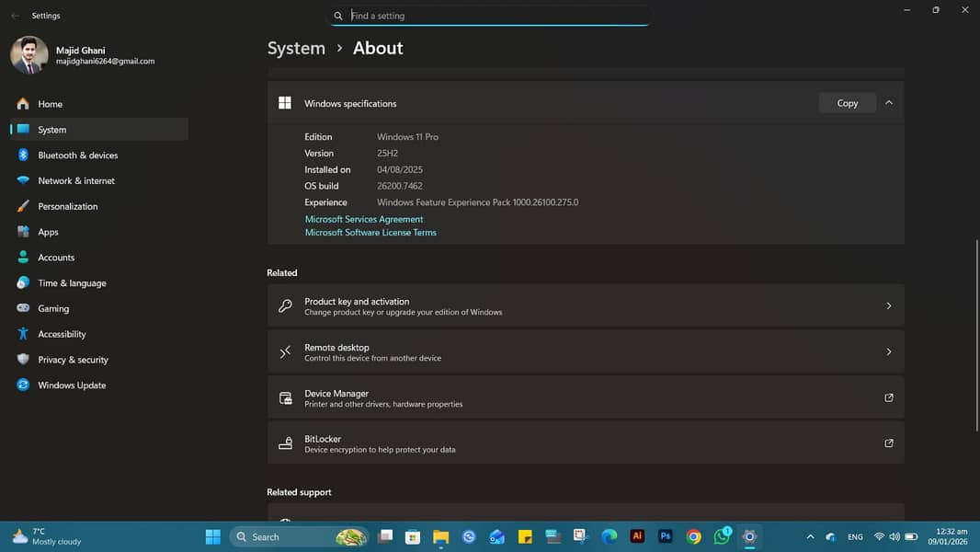Copy the Windows specifications
Viewport: 980px width, 552px height.
[847, 103]
